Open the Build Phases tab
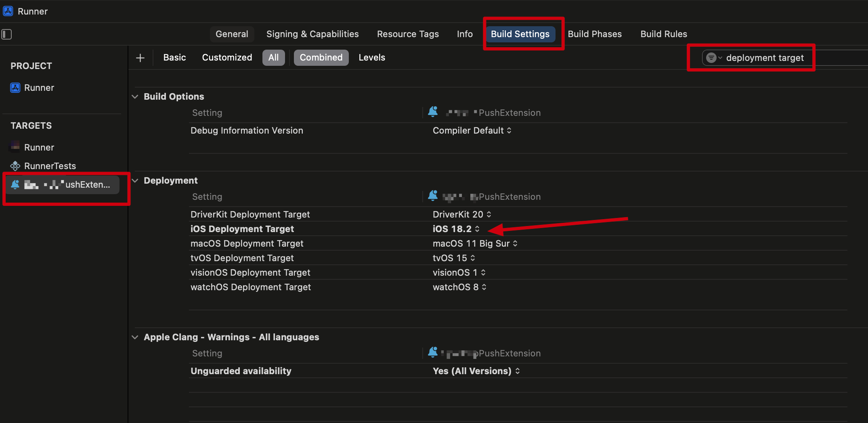The height and width of the screenshot is (423, 868). pos(595,34)
